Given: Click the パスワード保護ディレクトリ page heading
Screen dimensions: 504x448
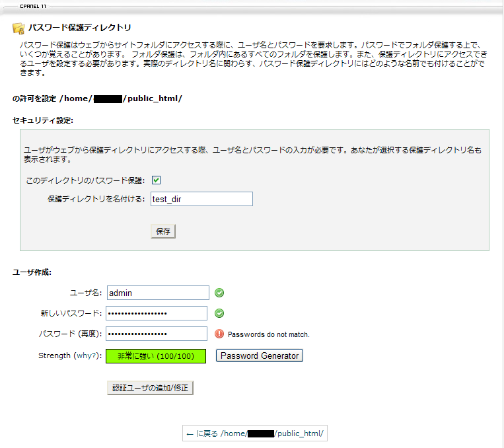Looking at the screenshot, I should (79, 28).
